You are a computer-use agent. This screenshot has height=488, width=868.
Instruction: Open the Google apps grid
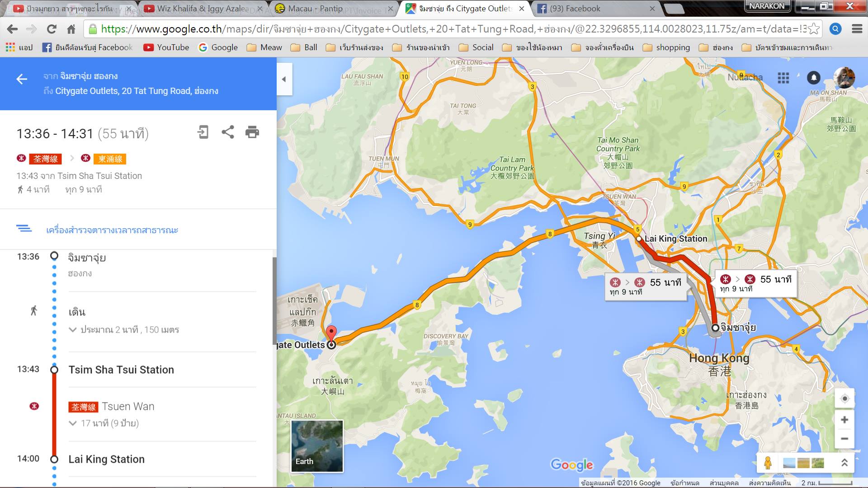(783, 78)
